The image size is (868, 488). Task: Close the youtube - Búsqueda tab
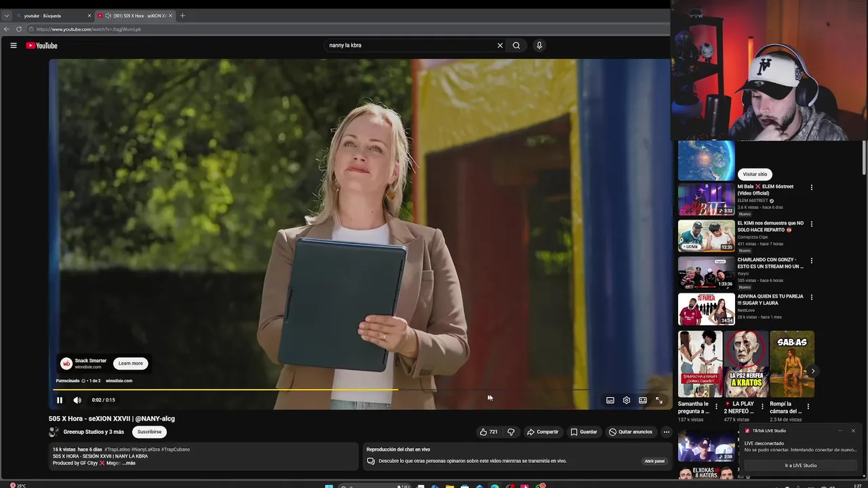89,16
